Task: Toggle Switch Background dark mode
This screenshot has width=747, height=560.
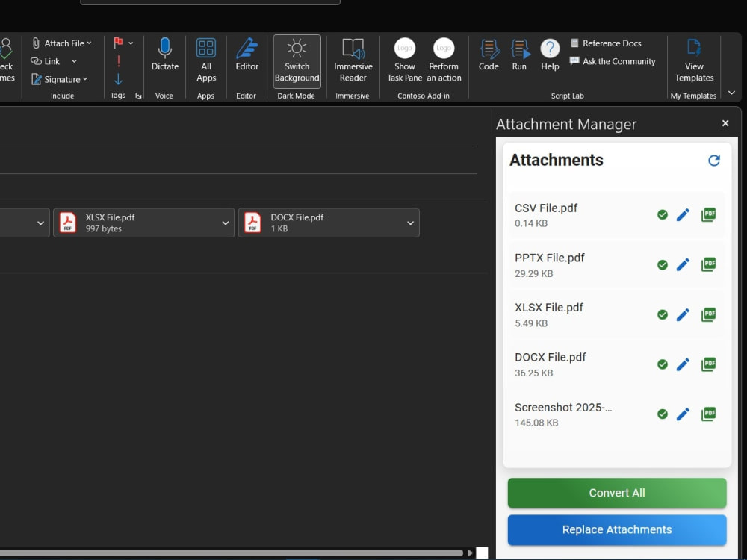Action: click(297, 61)
